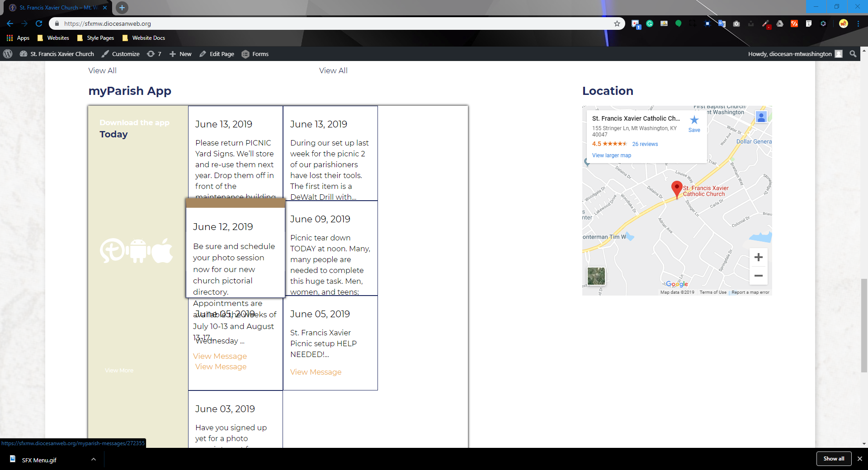Open the Customize admin menu item
Viewport: 868px width, 470px height.
120,54
